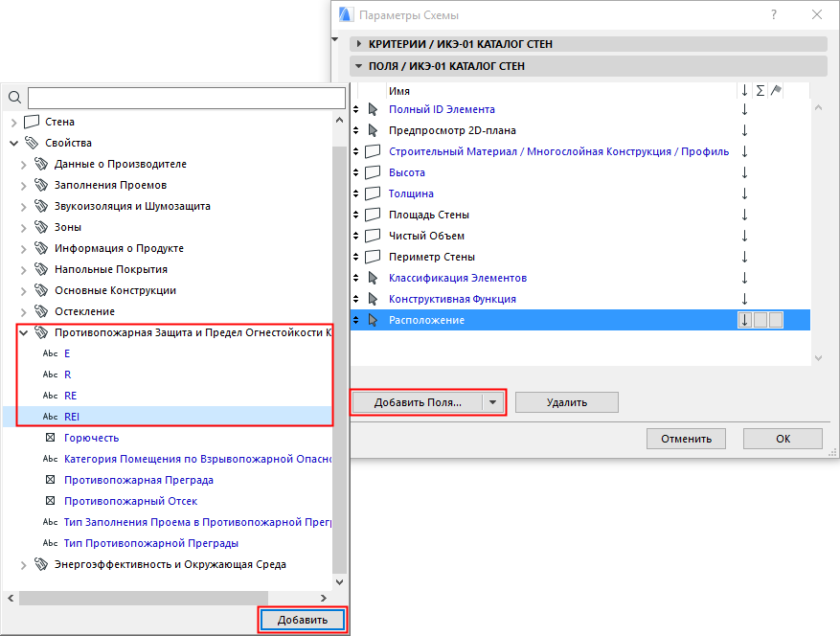Expand Заполнения Проемов group
Screen dimensions: 840x636
24,186
